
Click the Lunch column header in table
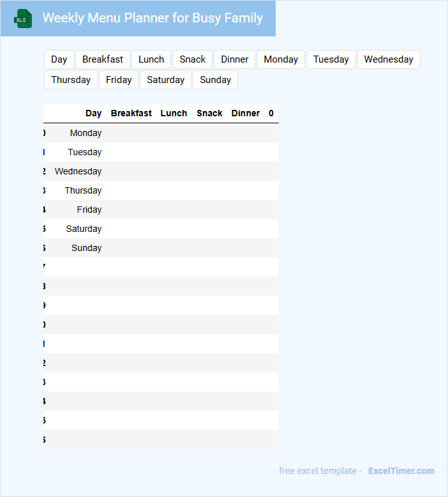[x=174, y=113]
